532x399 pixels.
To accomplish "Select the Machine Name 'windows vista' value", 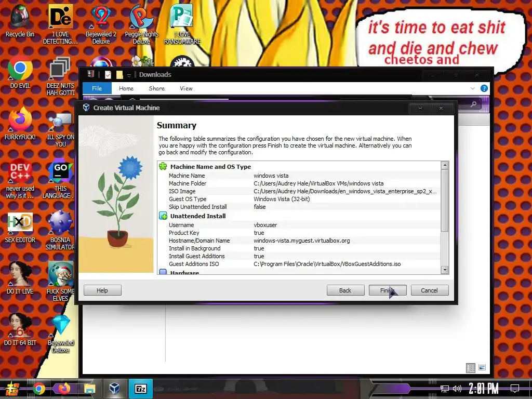I will 271,176.
